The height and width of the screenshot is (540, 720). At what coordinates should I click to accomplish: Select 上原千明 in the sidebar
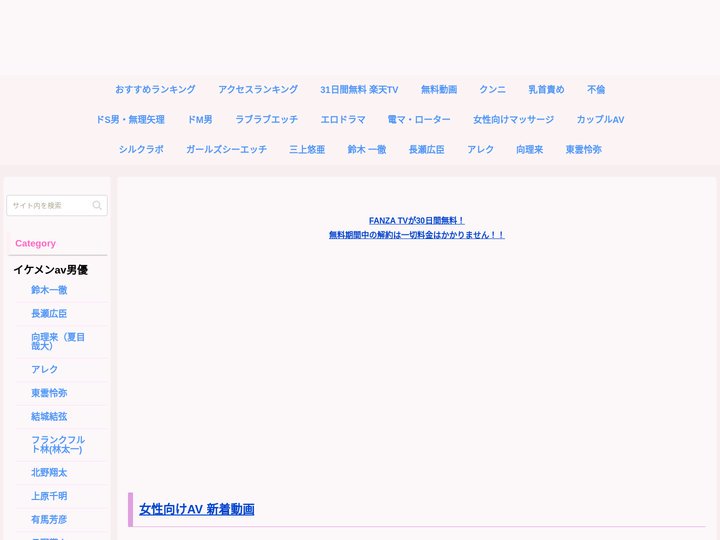pos(49,495)
